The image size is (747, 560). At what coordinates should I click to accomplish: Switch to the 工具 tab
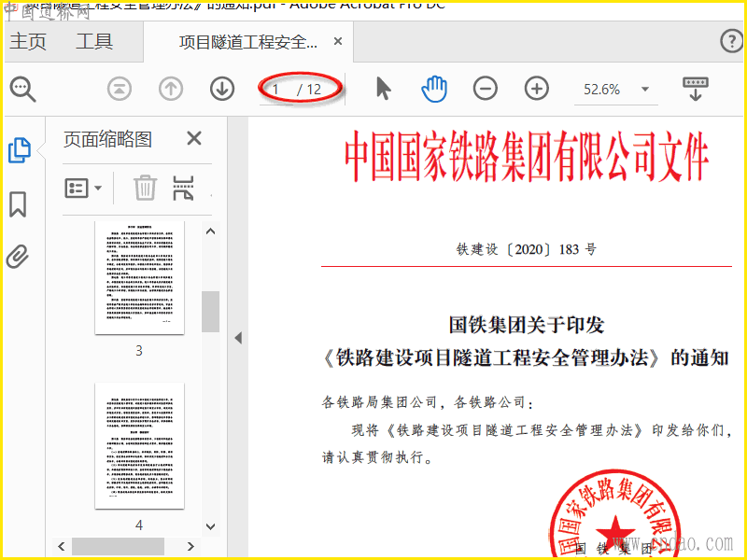(x=94, y=41)
